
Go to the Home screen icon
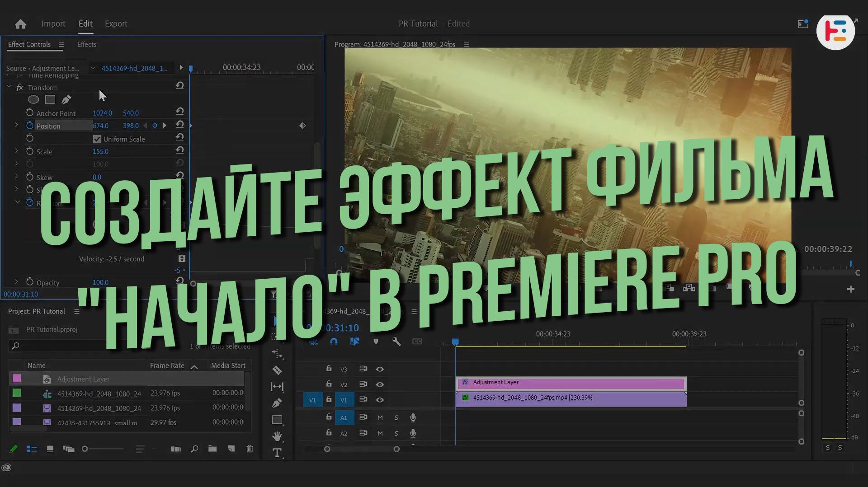point(20,24)
